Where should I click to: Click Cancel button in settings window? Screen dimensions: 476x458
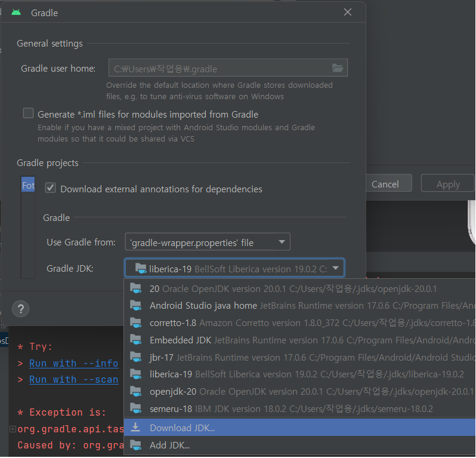pos(389,183)
